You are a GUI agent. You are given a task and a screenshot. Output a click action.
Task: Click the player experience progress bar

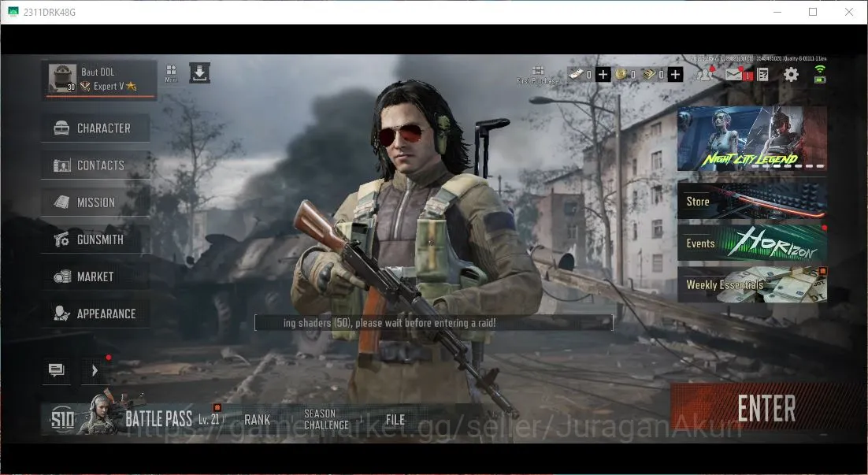point(100,96)
